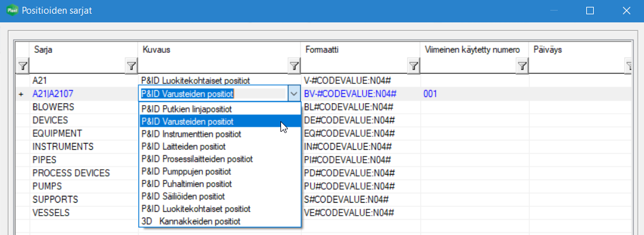
Task: Click the EQ#CODEVALUE:N04# format cell
Action: (x=360, y=133)
